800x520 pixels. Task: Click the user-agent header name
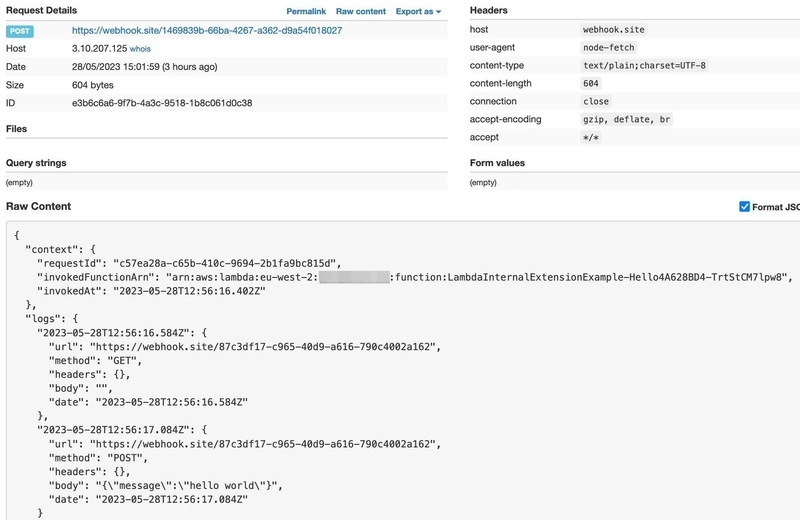[492, 47]
